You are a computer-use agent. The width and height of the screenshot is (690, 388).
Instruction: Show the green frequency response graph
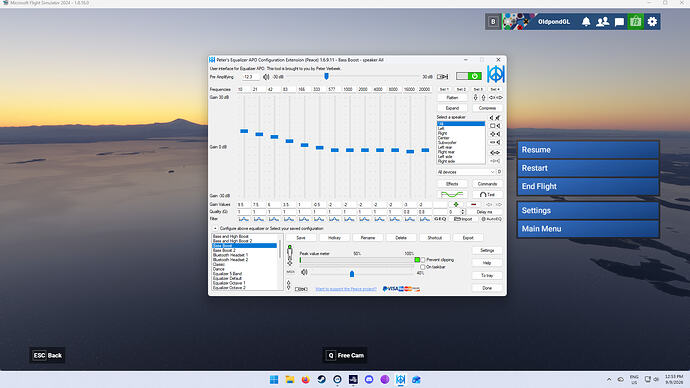coord(452,194)
